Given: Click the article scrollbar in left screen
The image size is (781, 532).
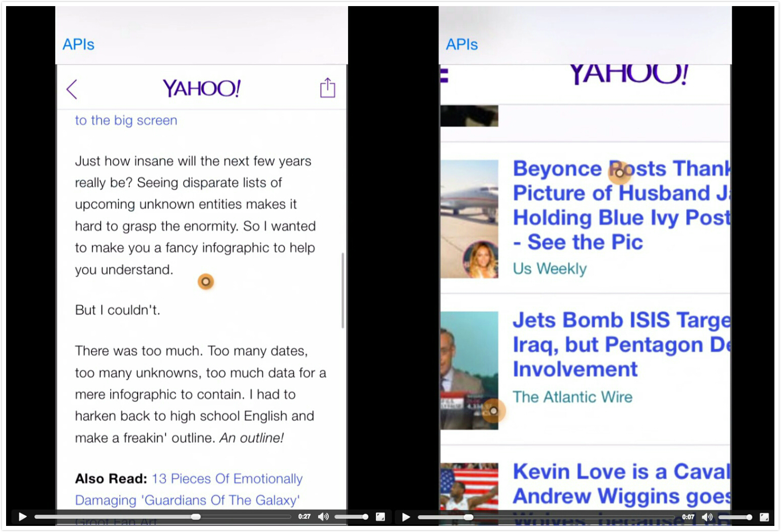Looking at the screenshot, I should (x=343, y=290).
